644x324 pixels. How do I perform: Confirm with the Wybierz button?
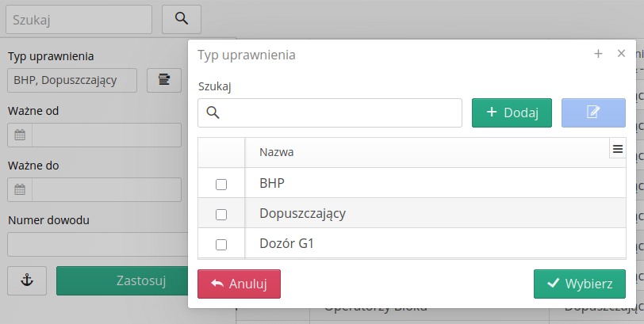click(x=580, y=284)
